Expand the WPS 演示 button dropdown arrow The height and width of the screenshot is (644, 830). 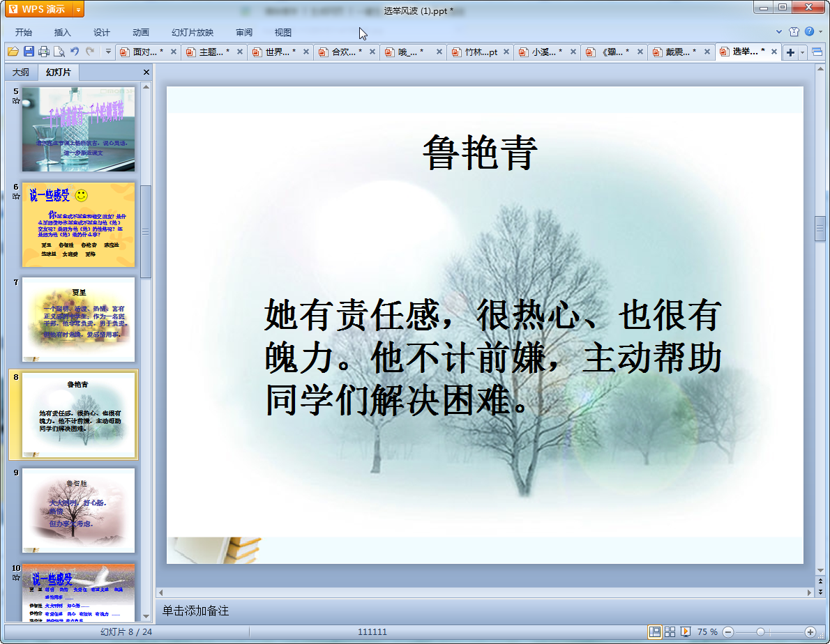click(78, 10)
